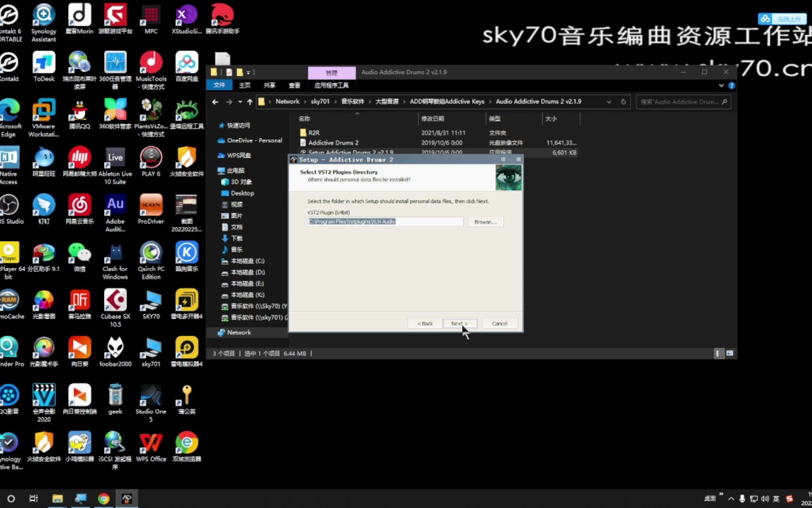Screen dimensions: 812x508
Task: Toggle input language with the 英 indicator
Action: click(x=776, y=498)
